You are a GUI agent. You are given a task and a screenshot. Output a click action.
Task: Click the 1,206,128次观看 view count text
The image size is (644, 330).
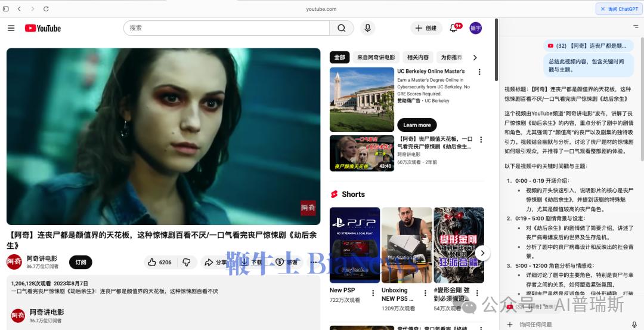31,283
